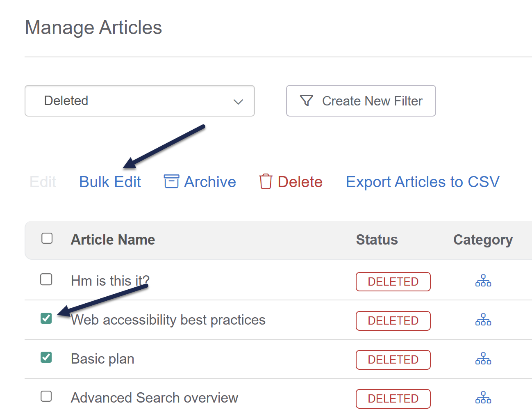Export Articles to CSV

tap(423, 182)
